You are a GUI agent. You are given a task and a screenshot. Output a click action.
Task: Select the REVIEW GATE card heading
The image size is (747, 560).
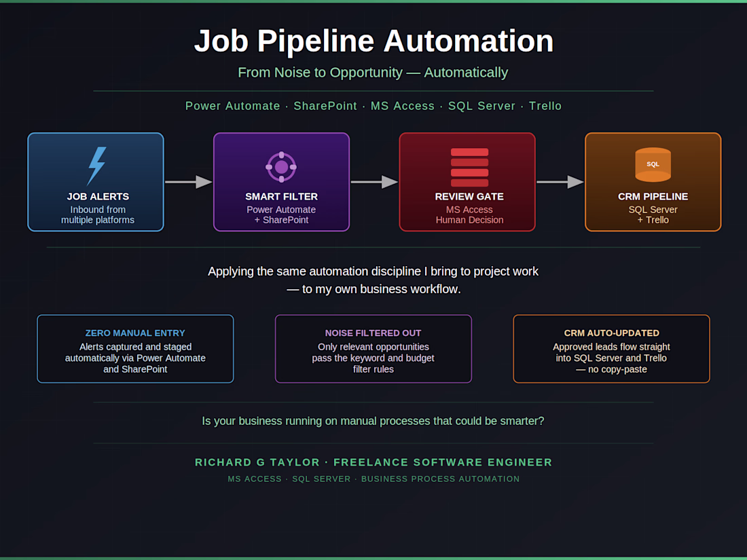click(x=469, y=197)
